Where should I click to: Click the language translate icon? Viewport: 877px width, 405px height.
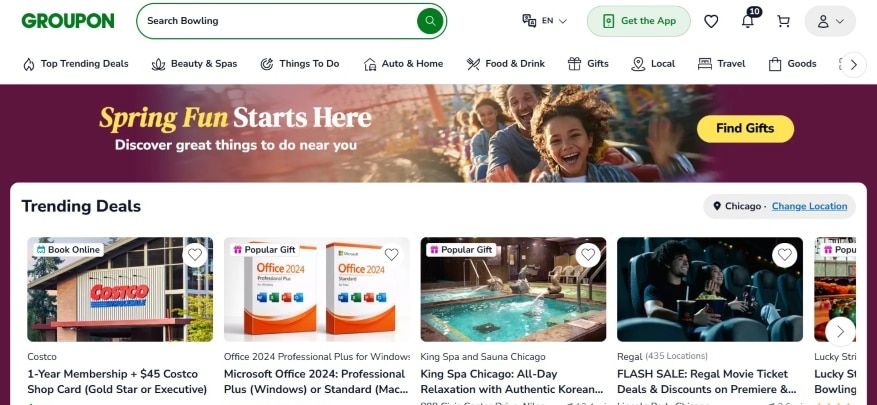click(529, 21)
